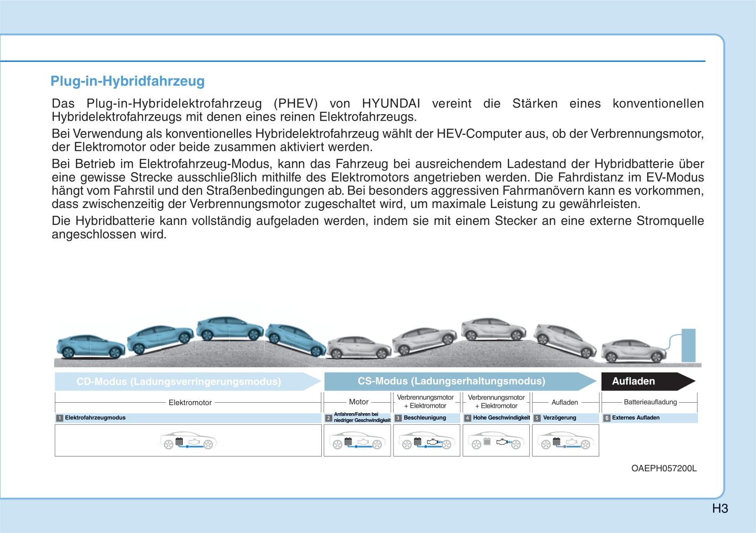This screenshot has height=533, width=756.
Task: Click the page number H3
Action: coord(720,508)
